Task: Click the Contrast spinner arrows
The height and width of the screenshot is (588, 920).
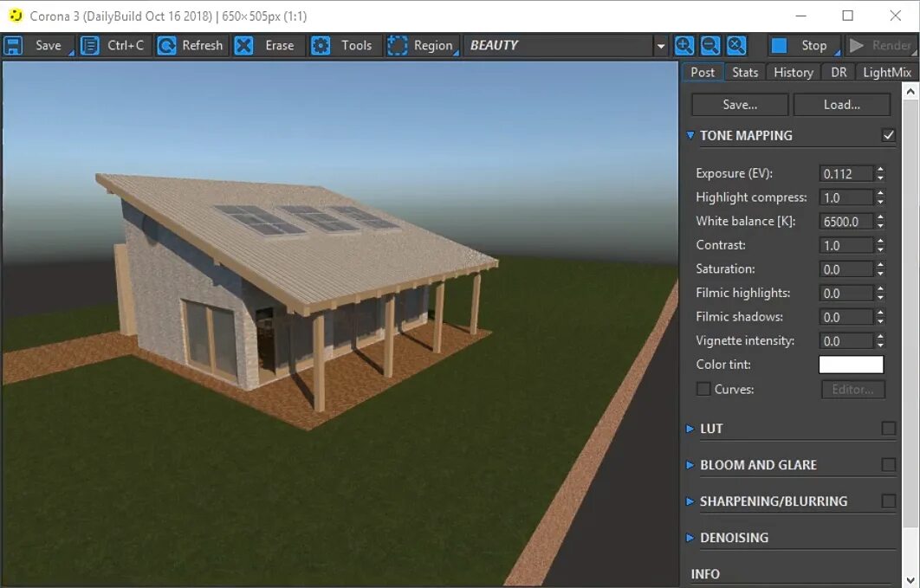Action: tap(880, 246)
